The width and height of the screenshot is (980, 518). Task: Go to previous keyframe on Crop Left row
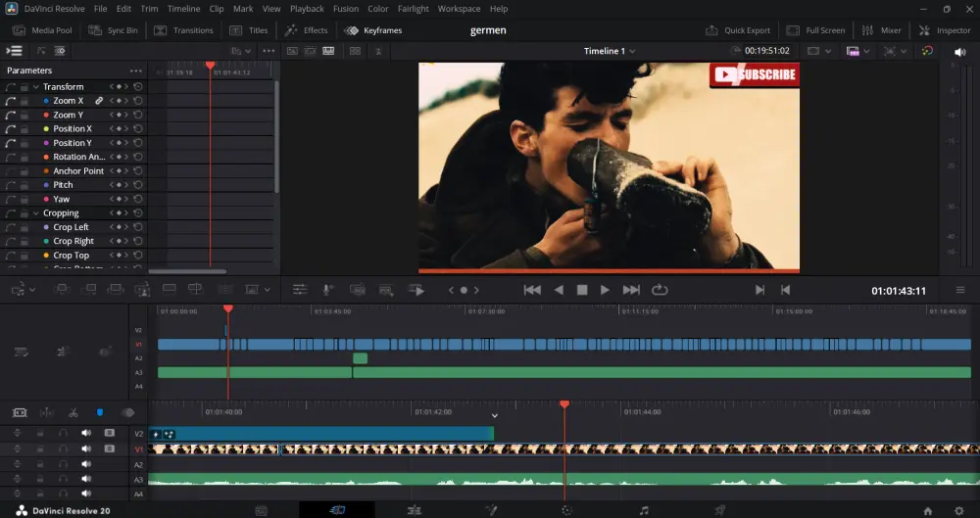tap(112, 227)
